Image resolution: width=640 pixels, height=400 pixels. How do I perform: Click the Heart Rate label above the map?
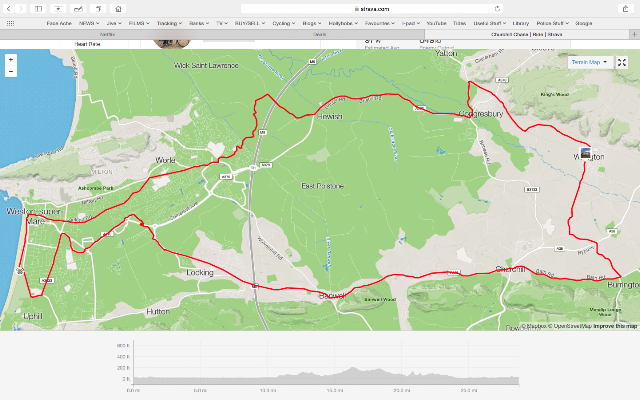point(87,44)
